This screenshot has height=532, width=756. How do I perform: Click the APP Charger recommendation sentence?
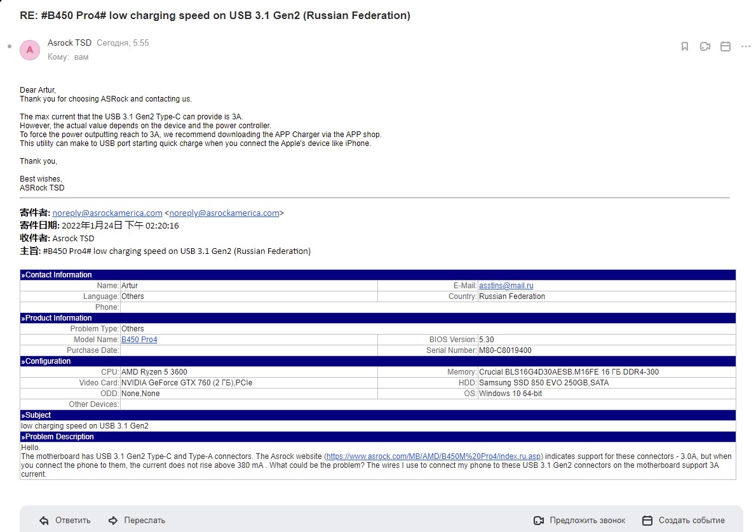point(201,135)
